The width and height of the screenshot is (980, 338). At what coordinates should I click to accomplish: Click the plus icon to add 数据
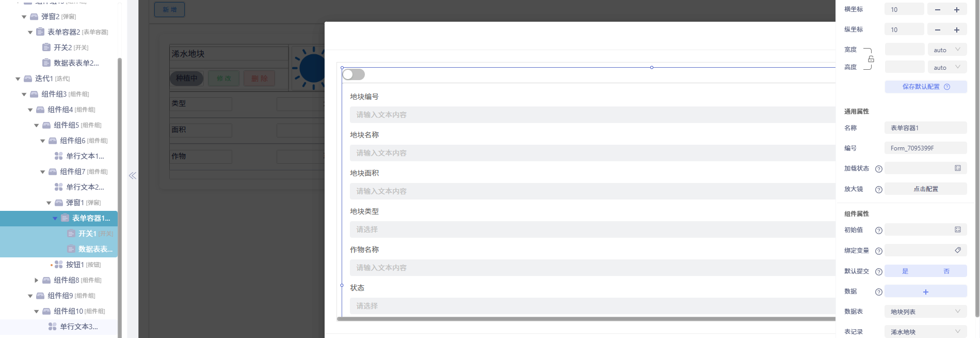[x=925, y=291]
